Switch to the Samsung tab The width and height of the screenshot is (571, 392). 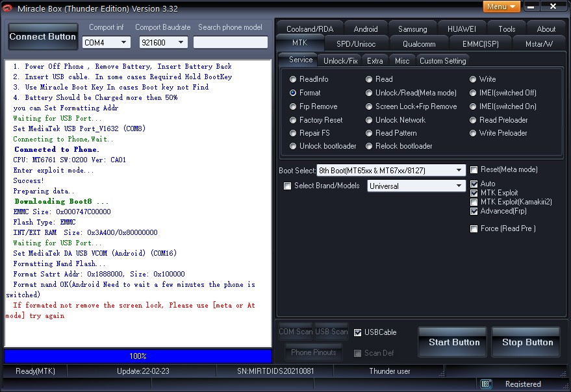[412, 29]
